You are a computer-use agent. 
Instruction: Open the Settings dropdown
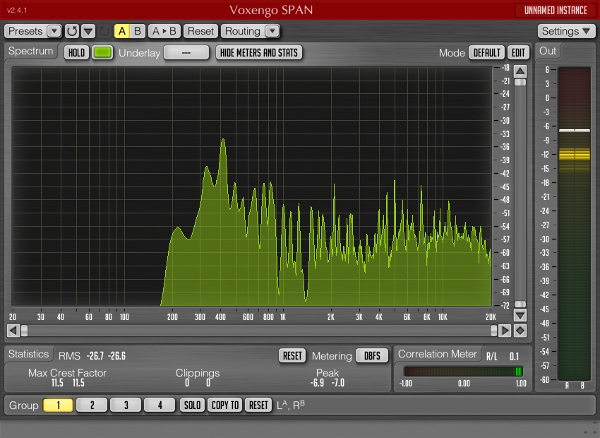[x=566, y=31]
